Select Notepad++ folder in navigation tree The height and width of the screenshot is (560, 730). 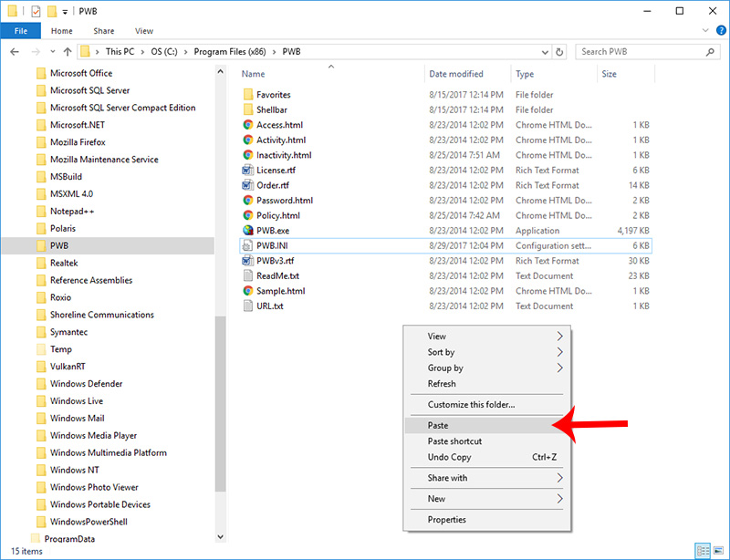coord(72,212)
